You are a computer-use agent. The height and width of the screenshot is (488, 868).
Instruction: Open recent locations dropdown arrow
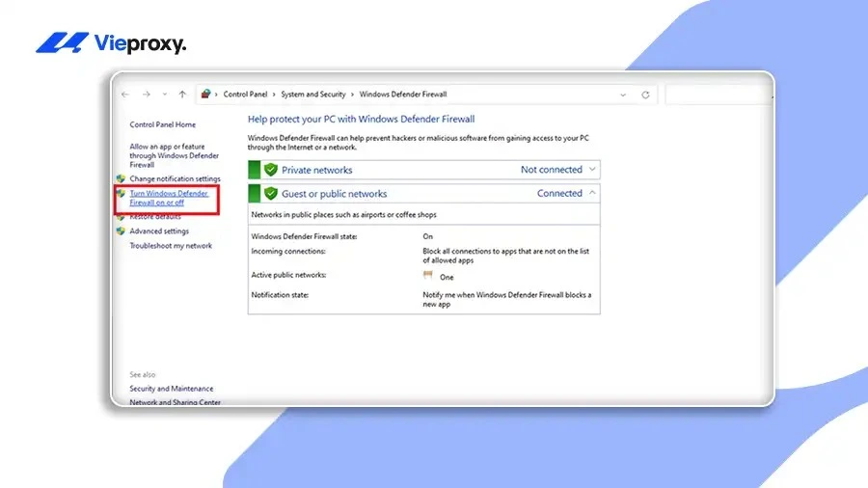[x=164, y=95]
